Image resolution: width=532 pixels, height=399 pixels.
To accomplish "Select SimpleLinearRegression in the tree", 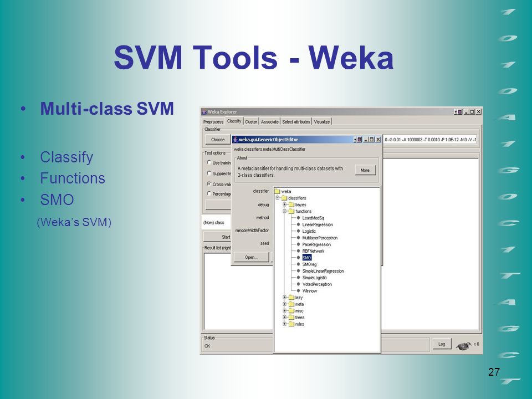I will (323, 271).
